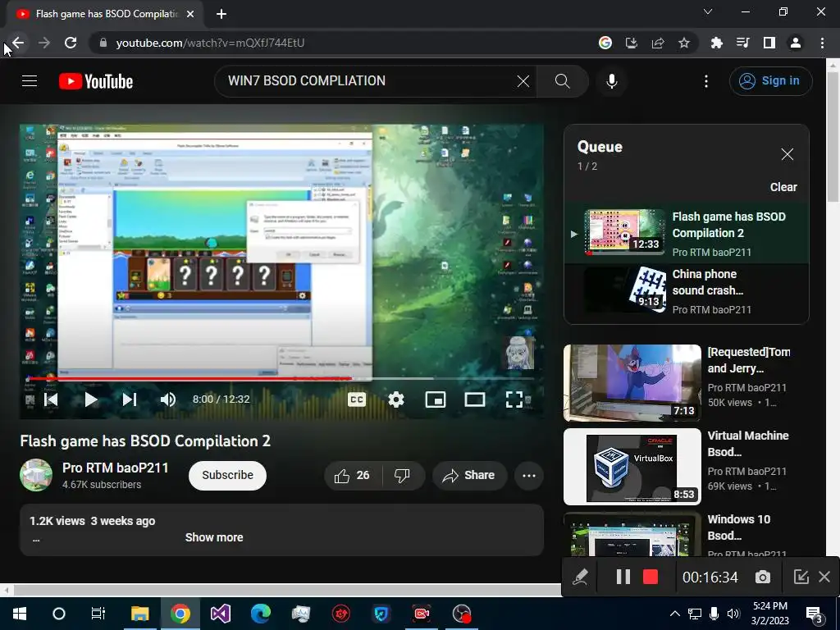
Task: Go back in browser
Action: (x=18, y=43)
